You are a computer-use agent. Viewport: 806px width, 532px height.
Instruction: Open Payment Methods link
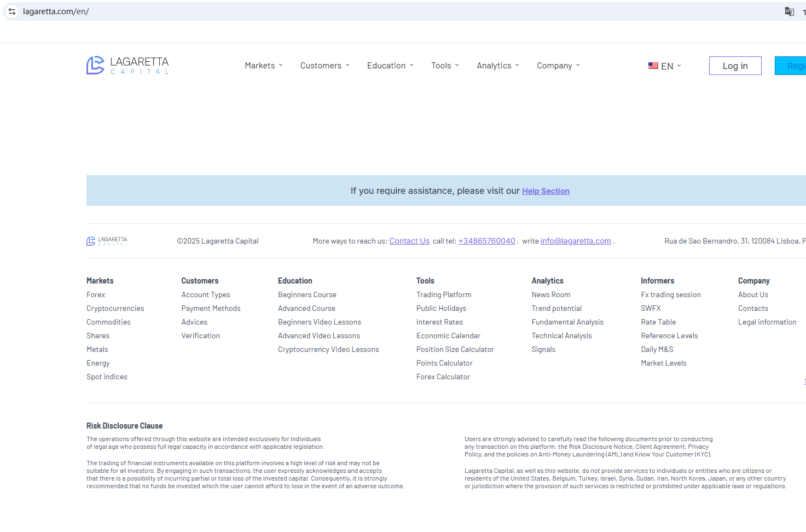click(x=211, y=308)
